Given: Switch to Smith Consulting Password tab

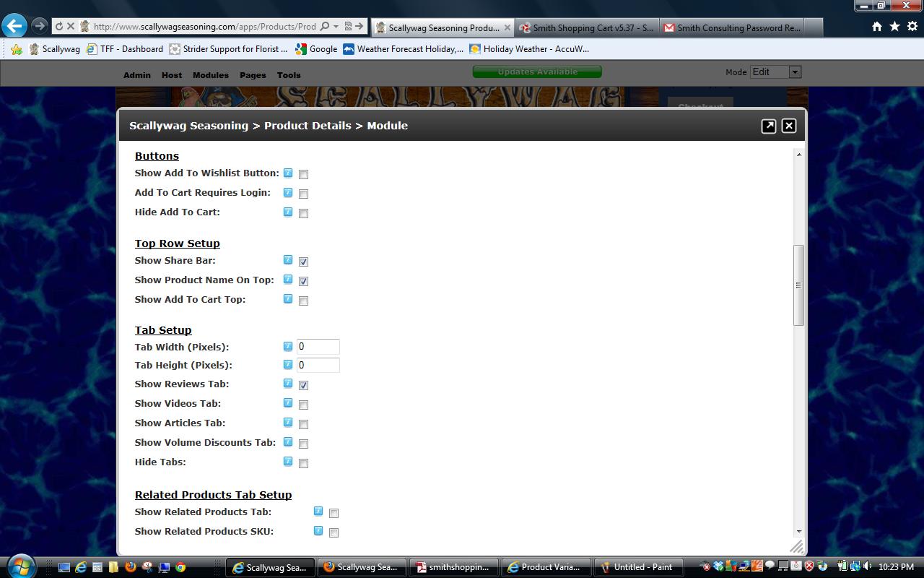Looking at the screenshot, I should (x=732, y=27).
